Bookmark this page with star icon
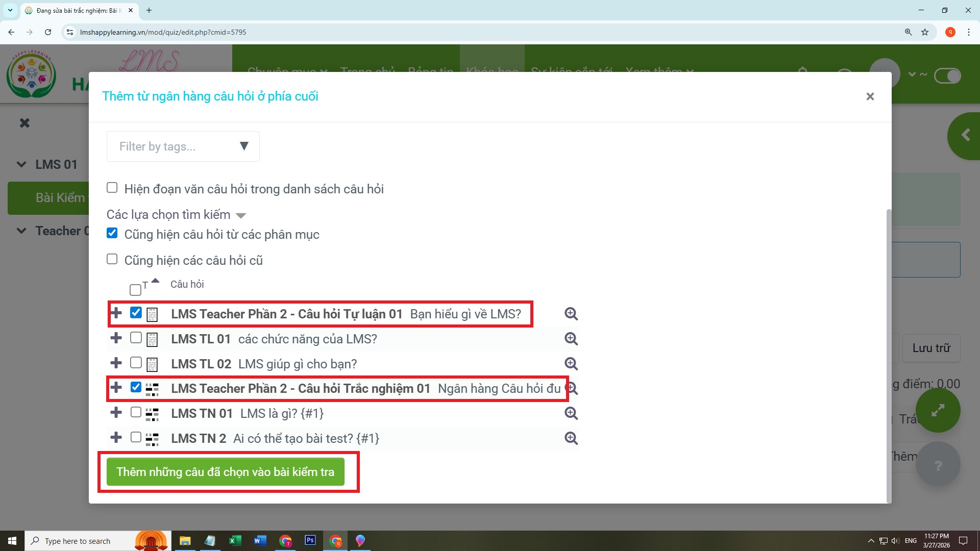Image resolution: width=980 pixels, height=551 pixels. click(925, 32)
